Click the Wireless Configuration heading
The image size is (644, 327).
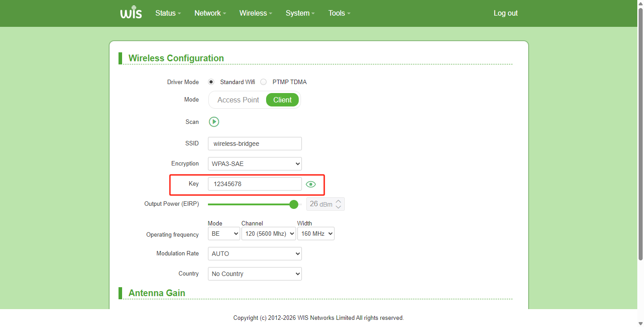pos(176,58)
